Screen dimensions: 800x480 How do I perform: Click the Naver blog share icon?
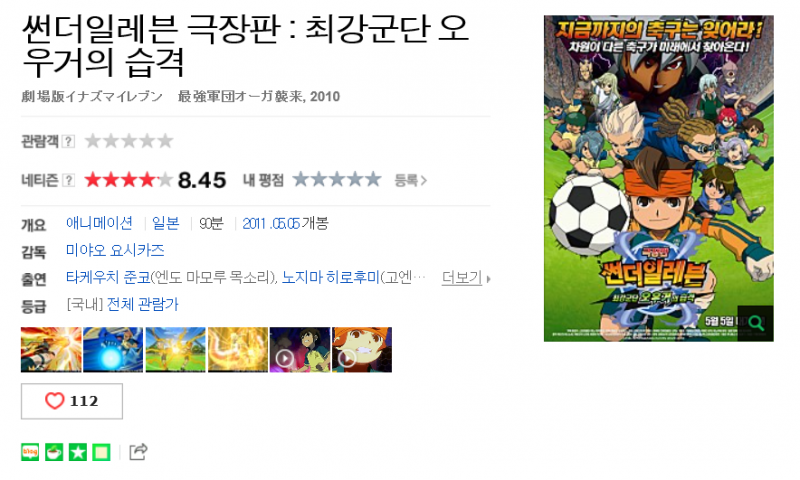(30, 452)
